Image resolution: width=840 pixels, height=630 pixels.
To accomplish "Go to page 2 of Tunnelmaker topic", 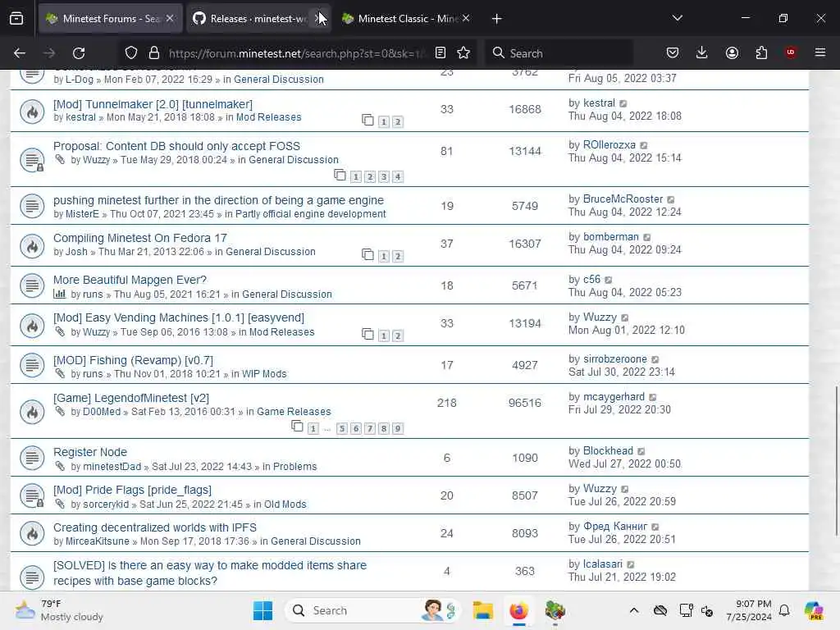I will (x=398, y=122).
